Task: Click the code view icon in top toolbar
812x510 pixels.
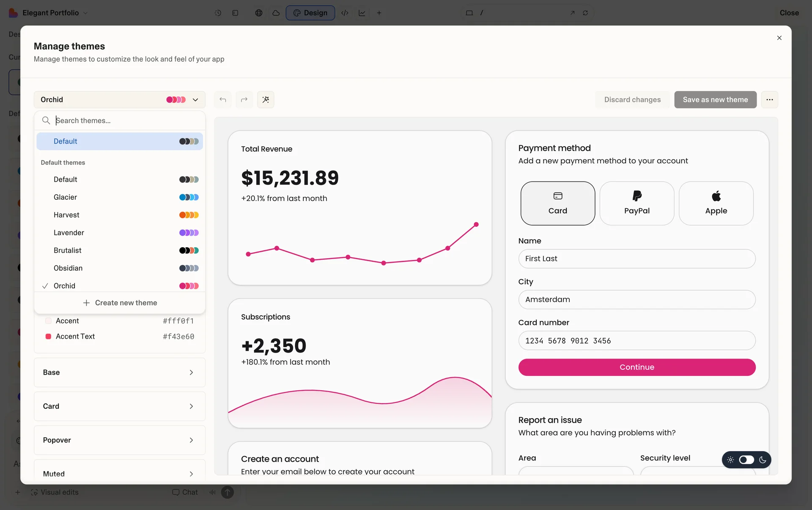Action: (345, 13)
